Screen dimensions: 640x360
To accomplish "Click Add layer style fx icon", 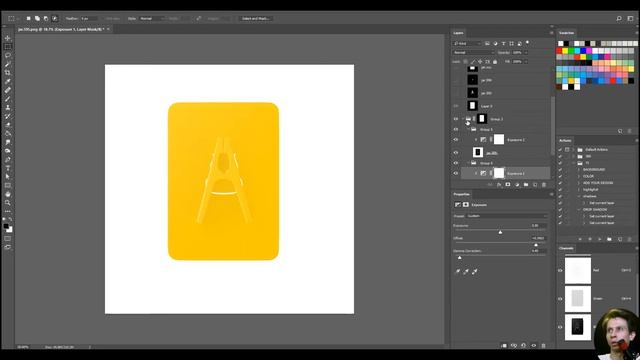I will 499,184.
